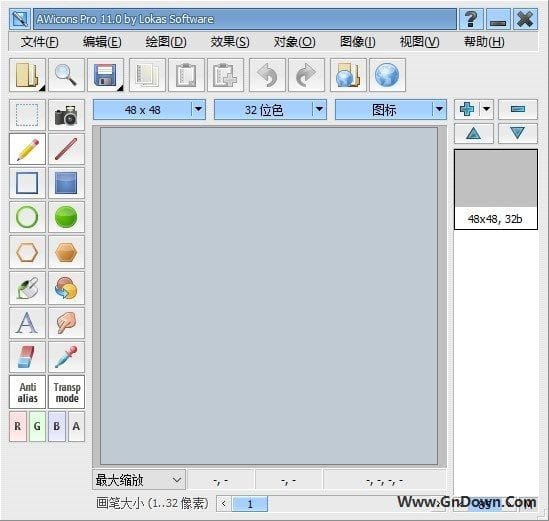Select the empty rectangle outline tool
The height and width of the screenshot is (521, 549).
pyautogui.click(x=27, y=183)
